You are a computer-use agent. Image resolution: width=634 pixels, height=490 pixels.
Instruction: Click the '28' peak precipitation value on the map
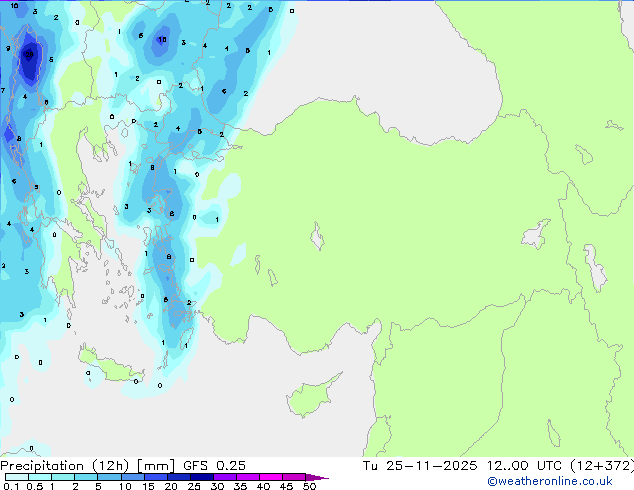(x=29, y=54)
